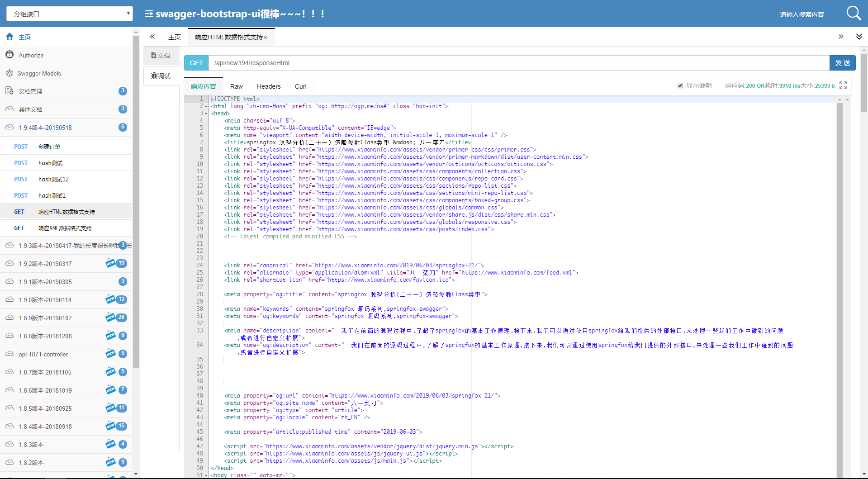Collapse the 1.9.4版本-20190518 group
This screenshot has height=479, width=868.
[x=66, y=128]
